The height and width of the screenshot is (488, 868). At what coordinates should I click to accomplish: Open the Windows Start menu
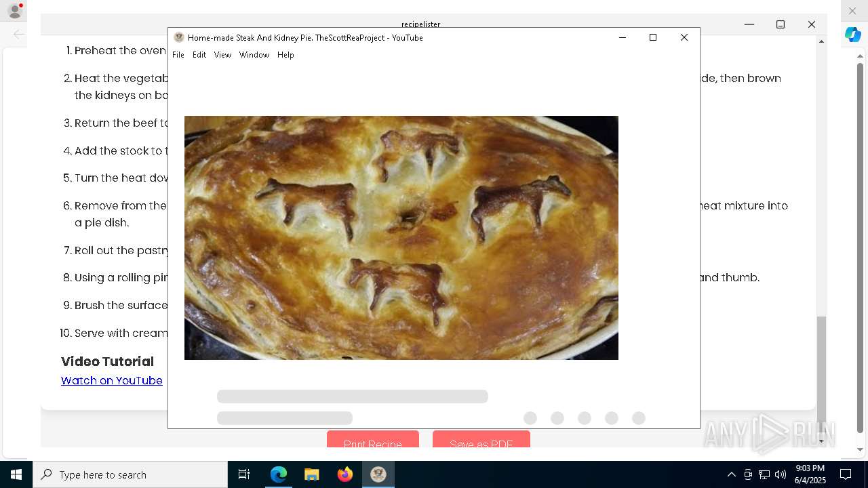16,474
